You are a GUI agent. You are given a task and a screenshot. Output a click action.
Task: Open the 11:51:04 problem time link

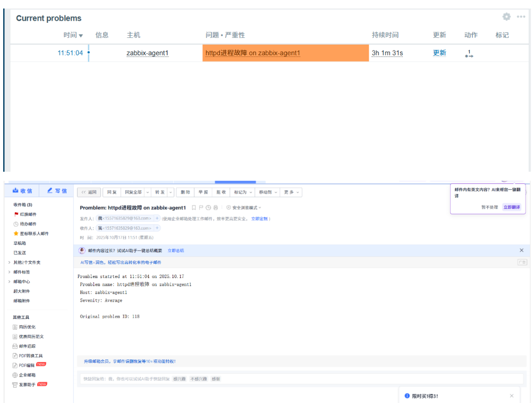(70, 53)
